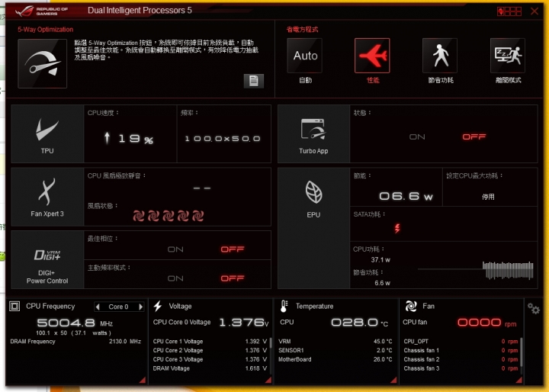Click the CPU max power disabled setting
549x392 pixels.
pyautogui.click(x=488, y=197)
